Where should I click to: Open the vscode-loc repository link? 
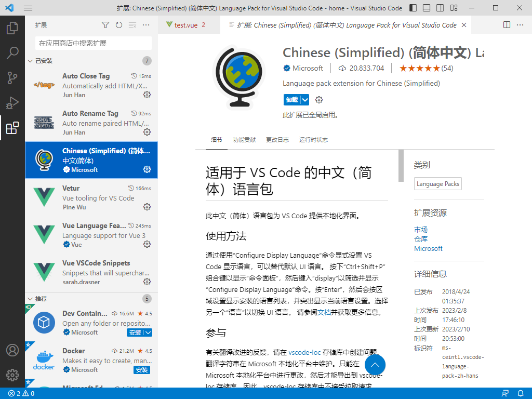coord(304,352)
